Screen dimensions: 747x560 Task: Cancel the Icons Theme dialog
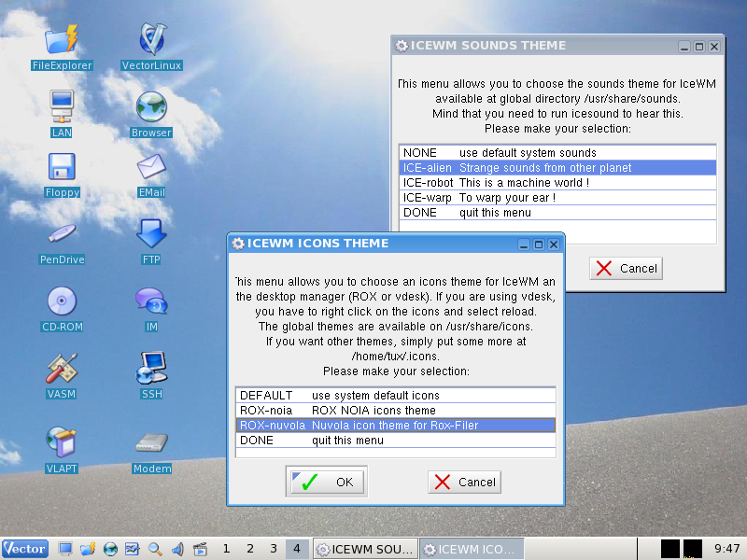[465, 483]
